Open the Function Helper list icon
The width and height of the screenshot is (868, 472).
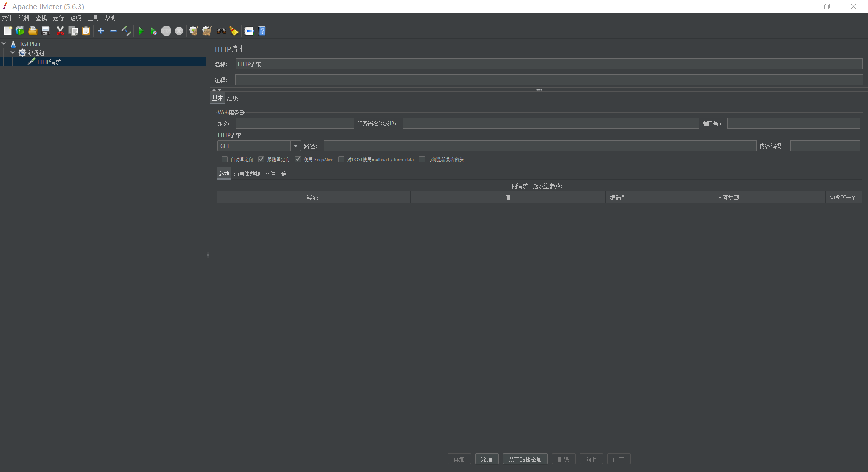click(249, 31)
